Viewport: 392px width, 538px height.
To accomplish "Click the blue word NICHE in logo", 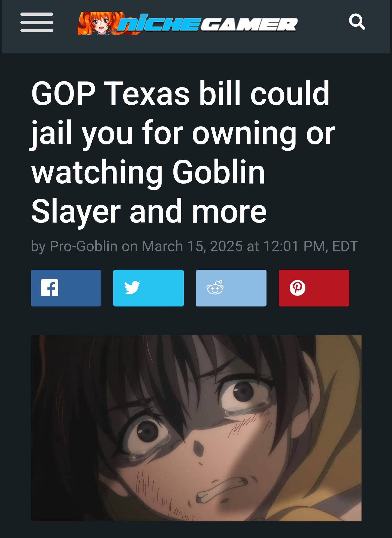I will [x=160, y=23].
